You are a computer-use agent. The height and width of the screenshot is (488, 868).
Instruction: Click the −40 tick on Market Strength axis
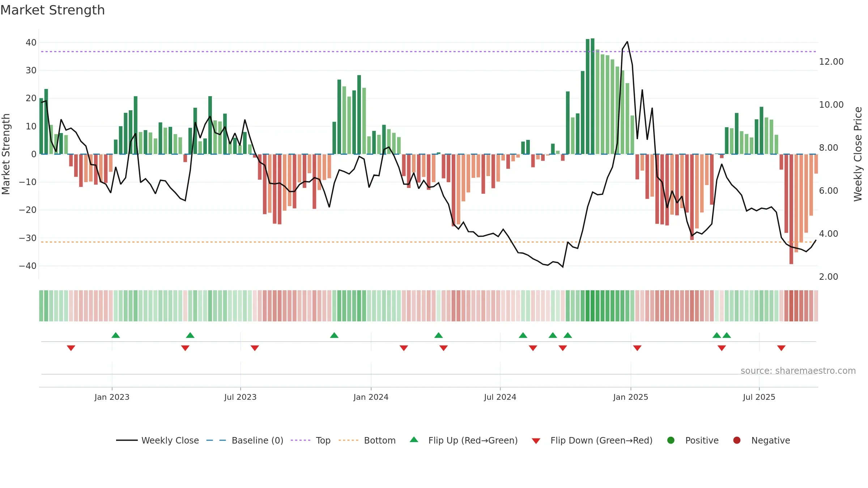point(28,266)
